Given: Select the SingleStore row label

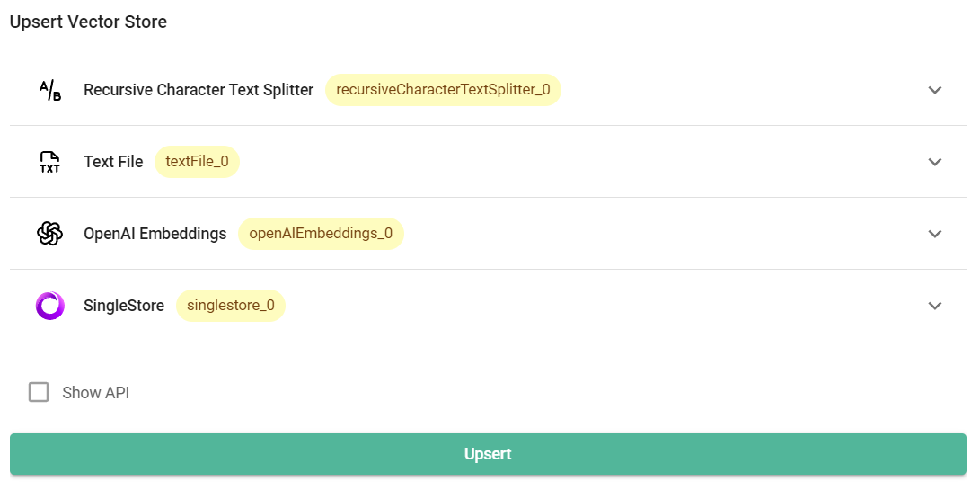Looking at the screenshot, I should pos(124,306).
